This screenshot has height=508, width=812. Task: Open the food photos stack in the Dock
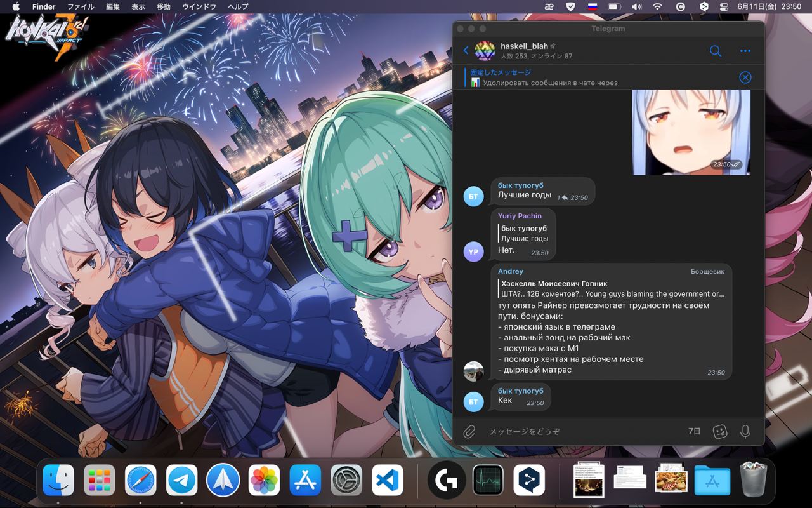[x=671, y=478]
